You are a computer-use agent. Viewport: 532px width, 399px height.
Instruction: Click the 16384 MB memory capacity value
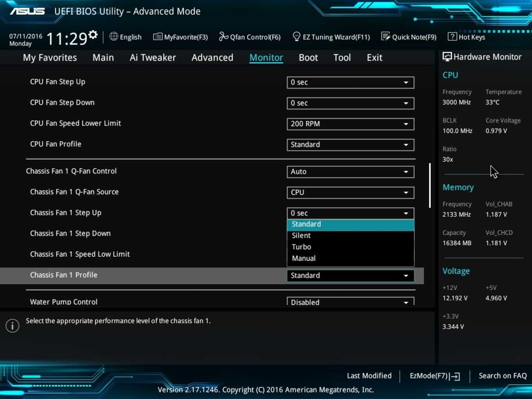click(x=457, y=243)
